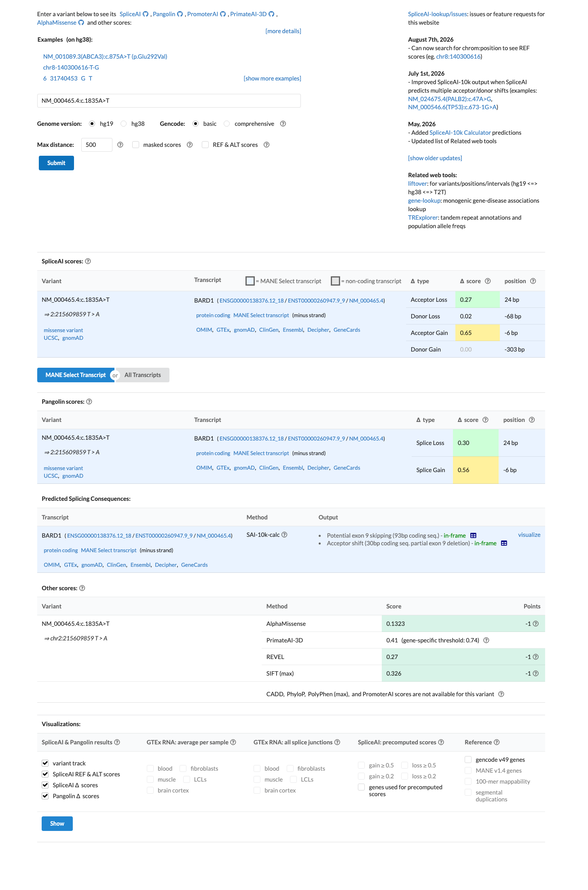This screenshot has height=890, width=588.
Task: Click SpliceAI table position help icon
Action: 533,281
